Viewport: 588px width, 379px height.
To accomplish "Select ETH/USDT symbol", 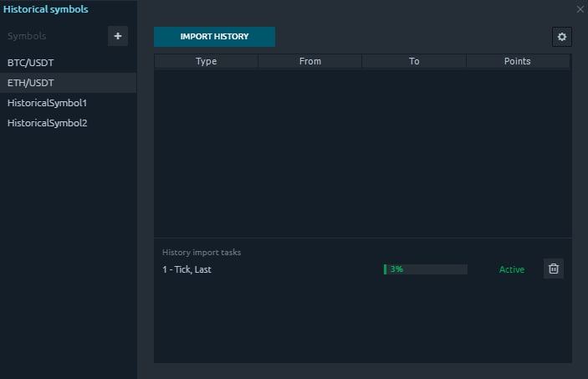I will tap(69, 83).
